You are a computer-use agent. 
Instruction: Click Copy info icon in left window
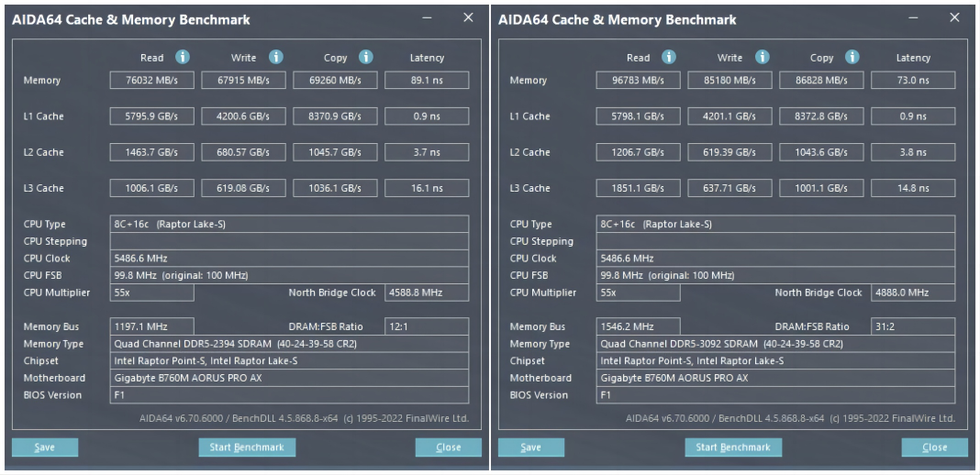(x=366, y=58)
